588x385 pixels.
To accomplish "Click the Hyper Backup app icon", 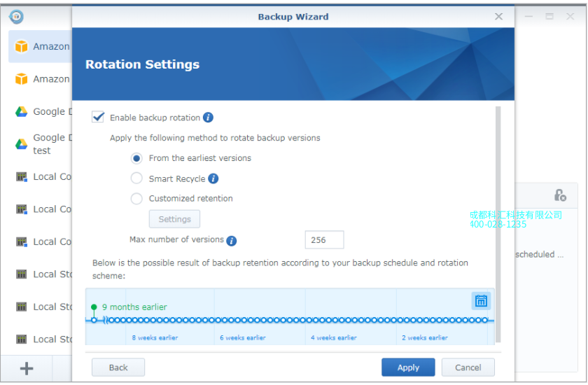I will 16,15.
